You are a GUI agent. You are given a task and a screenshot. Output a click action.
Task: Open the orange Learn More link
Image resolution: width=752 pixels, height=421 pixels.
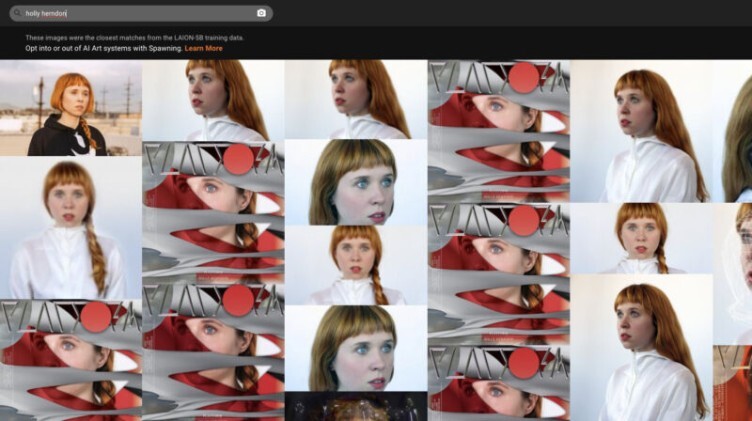pos(204,48)
